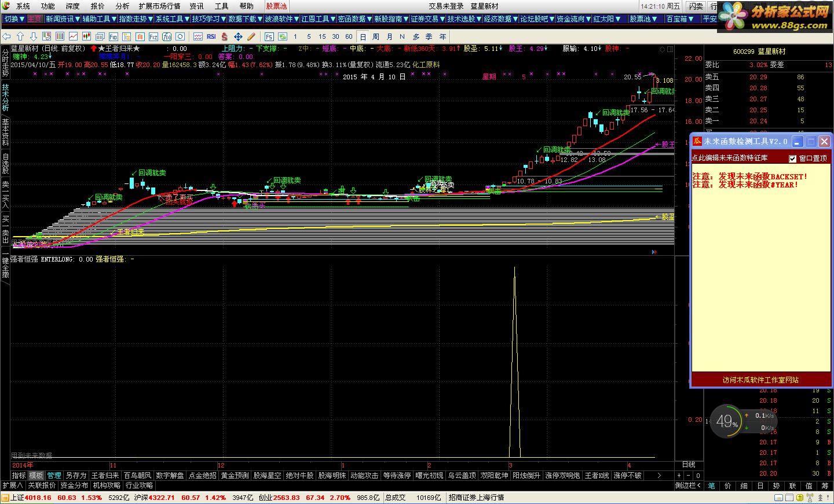Open the 扩展市场行情 menu
Screen dimensions: 834x504
(159, 6)
